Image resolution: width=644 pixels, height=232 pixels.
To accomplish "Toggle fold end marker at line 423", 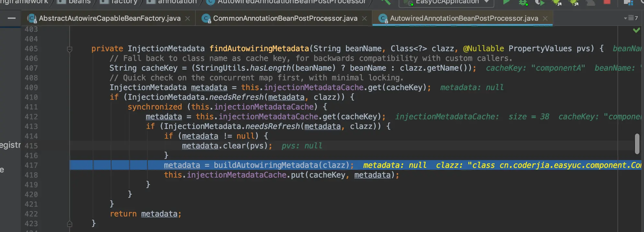I will tap(69, 224).
